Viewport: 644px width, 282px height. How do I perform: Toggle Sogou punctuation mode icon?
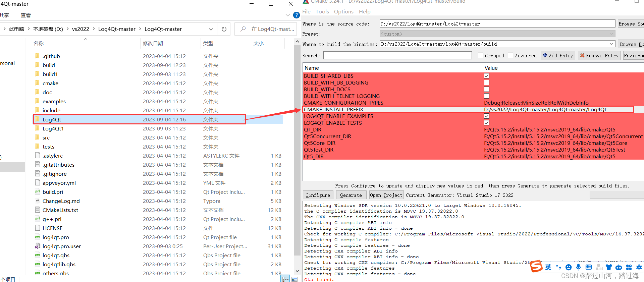(x=558, y=267)
